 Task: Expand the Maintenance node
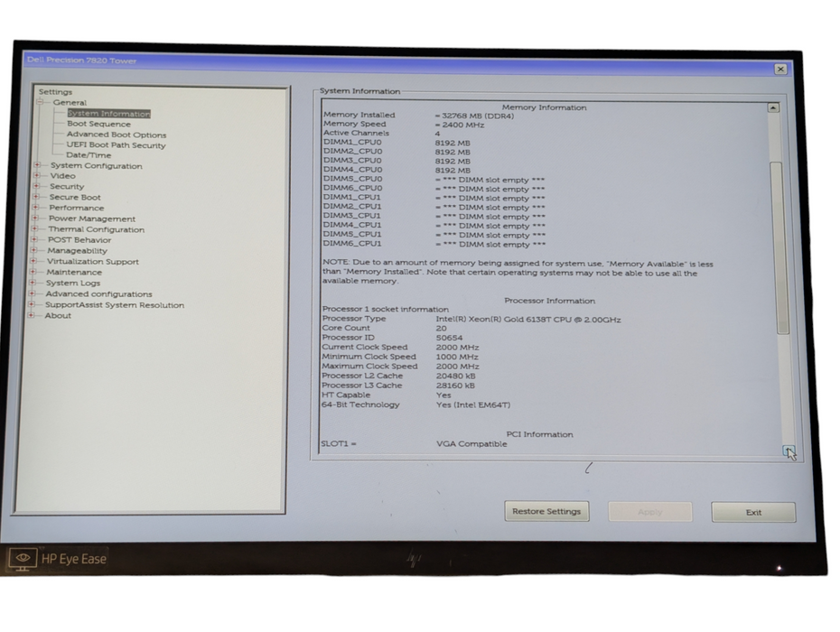(33, 272)
